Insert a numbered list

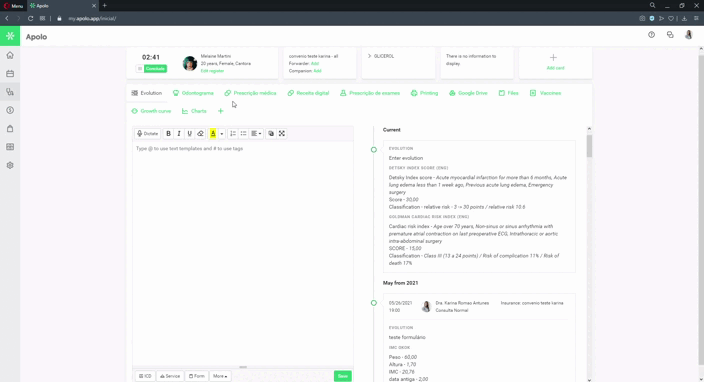click(x=233, y=133)
